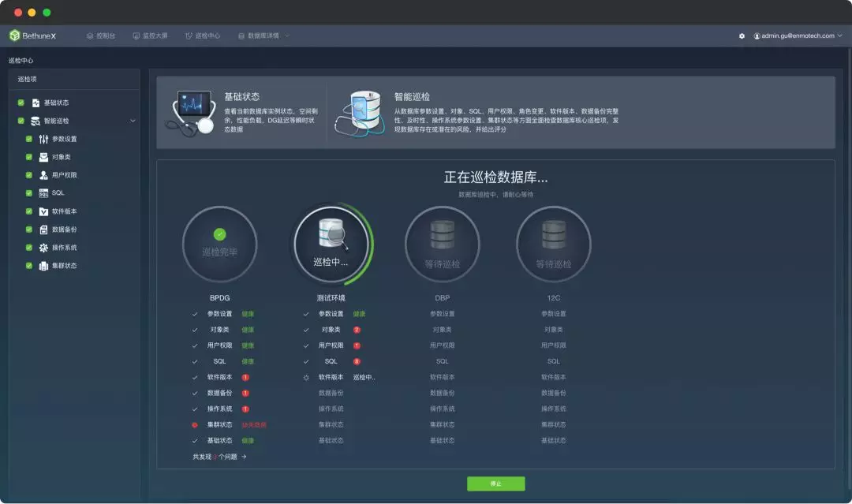The height and width of the screenshot is (504, 852).
Task: Open the admin account dropdown
Action: [798, 35]
